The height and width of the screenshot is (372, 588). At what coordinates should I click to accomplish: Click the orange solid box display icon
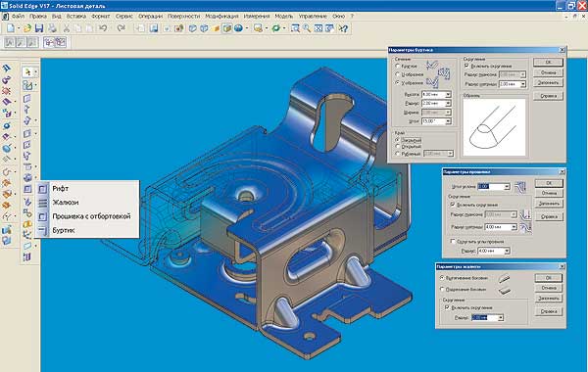tap(216, 28)
